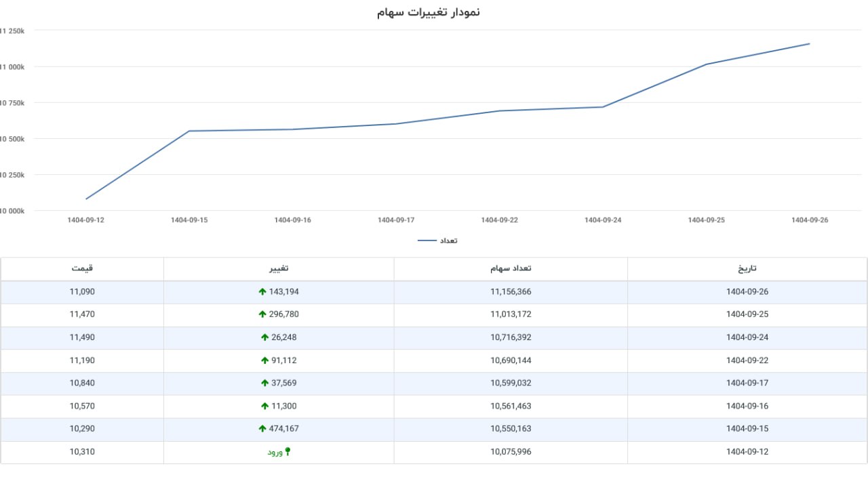The height and width of the screenshot is (477, 868).
Task: Click the share count 10,075,996 cell
Action: point(511,451)
